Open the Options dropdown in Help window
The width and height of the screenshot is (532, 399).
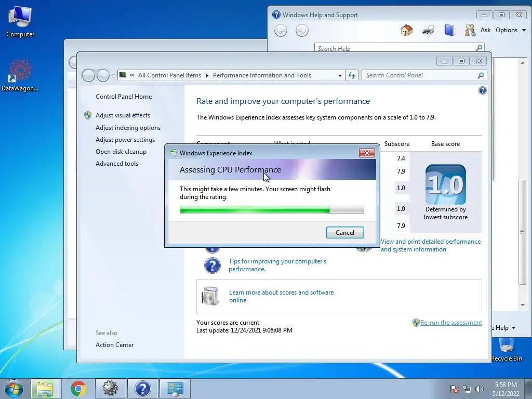[511, 30]
